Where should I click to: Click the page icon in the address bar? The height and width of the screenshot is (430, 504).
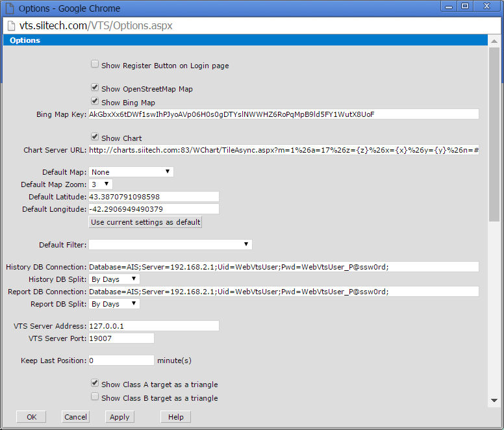(x=11, y=26)
